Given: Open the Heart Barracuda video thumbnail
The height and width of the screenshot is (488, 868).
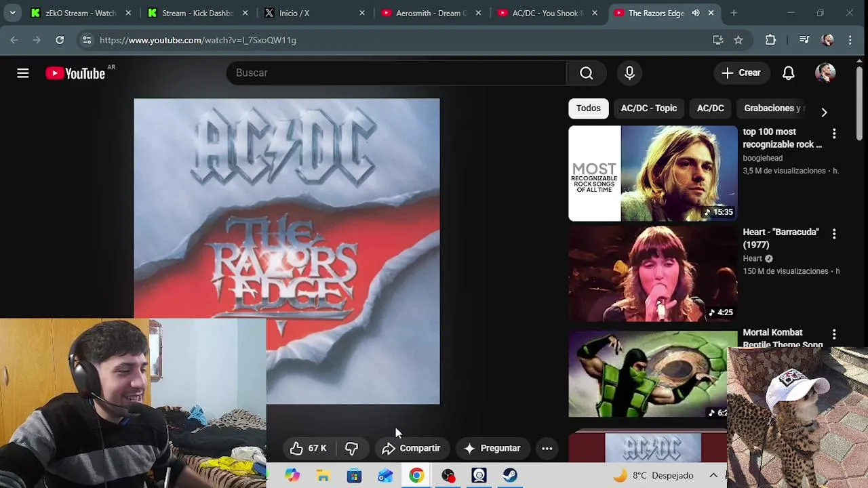Looking at the screenshot, I should click(x=653, y=274).
